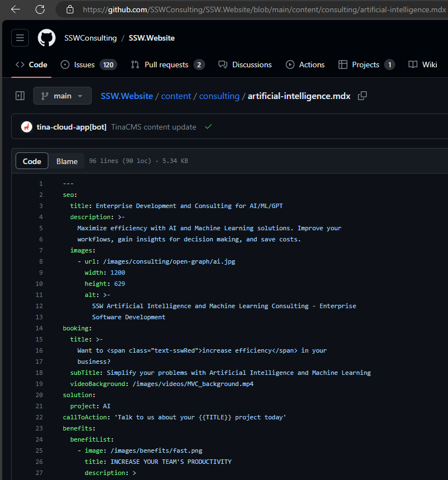The width and height of the screenshot is (448, 480).
Task: Open the main branch dropdown
Action: pos(62,96)
